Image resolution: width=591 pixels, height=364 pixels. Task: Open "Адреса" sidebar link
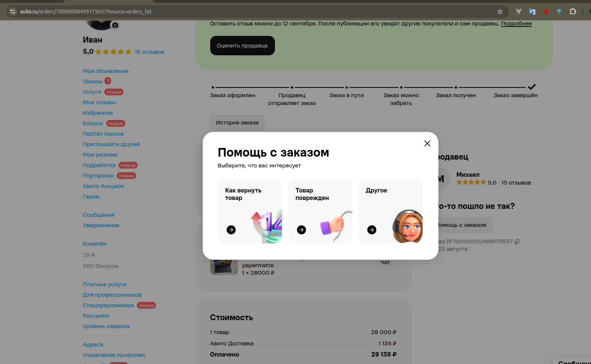pyautogui.click(x=93, y=345)
